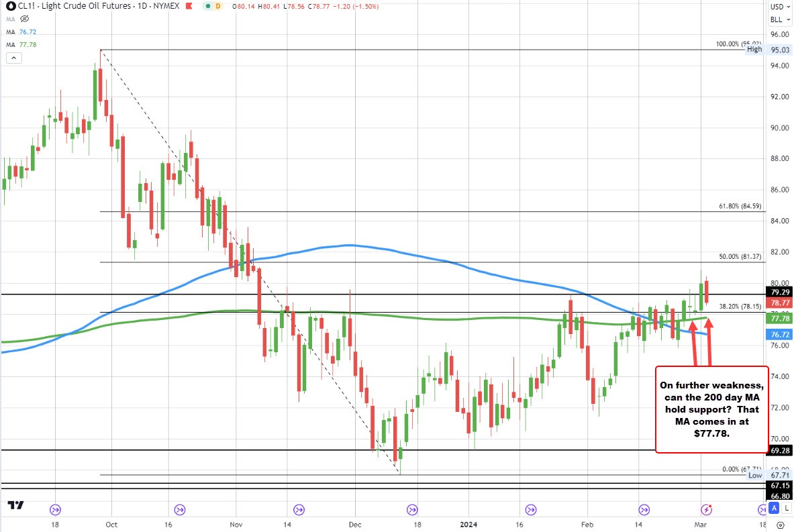Click the black 67.15 price tag

(x=780, y=486)
